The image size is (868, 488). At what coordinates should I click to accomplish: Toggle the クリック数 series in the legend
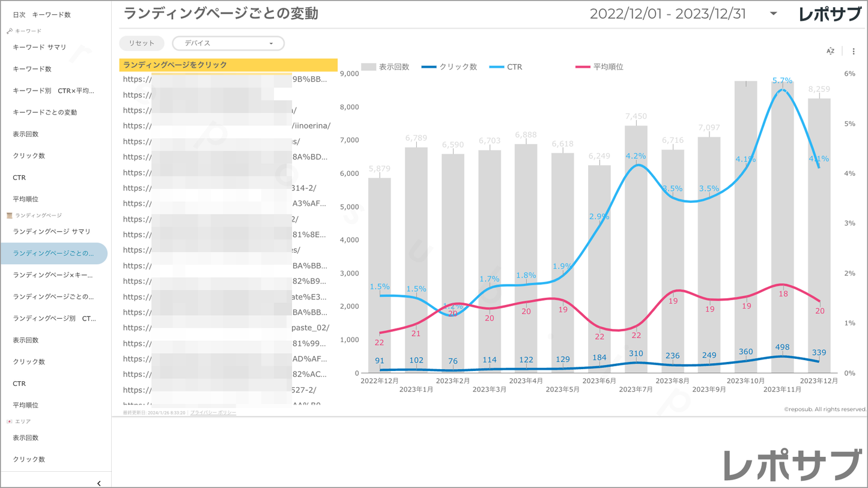point(449,67)
